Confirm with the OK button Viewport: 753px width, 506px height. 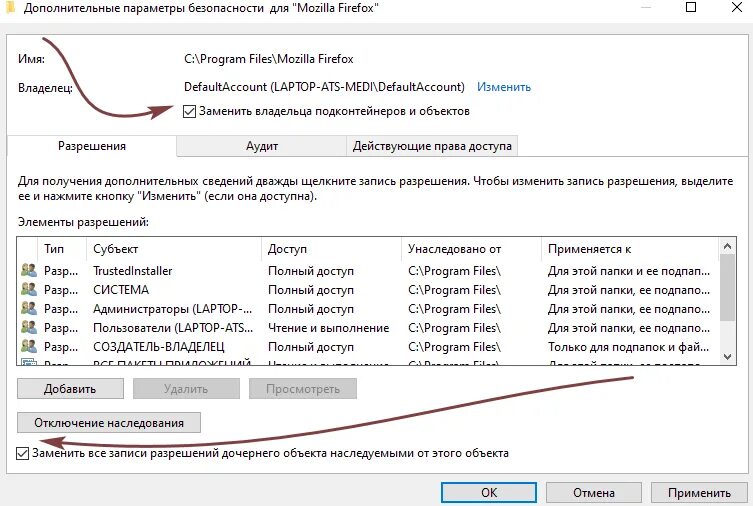[489, 493]
